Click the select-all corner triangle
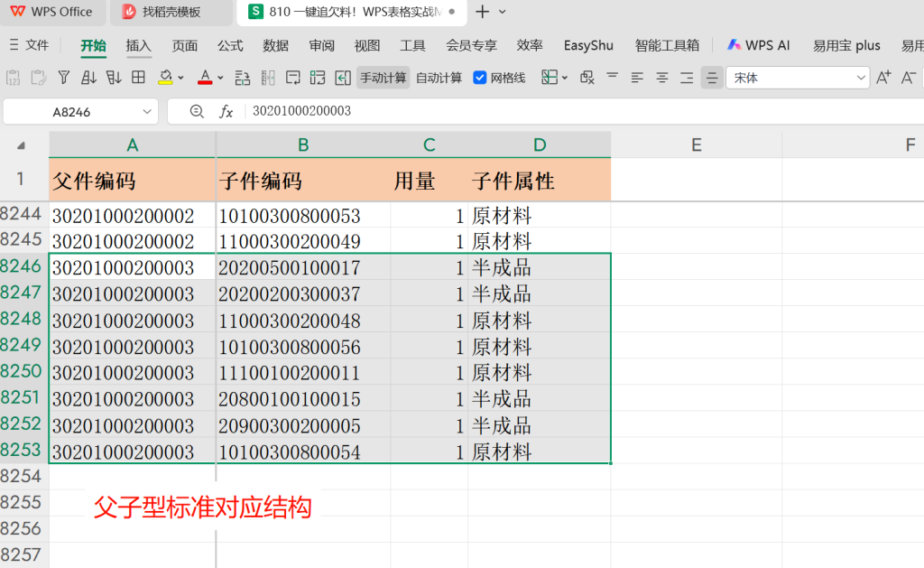Image resolution: width=924 pixels, height=568 pixels. pos(22,145)
